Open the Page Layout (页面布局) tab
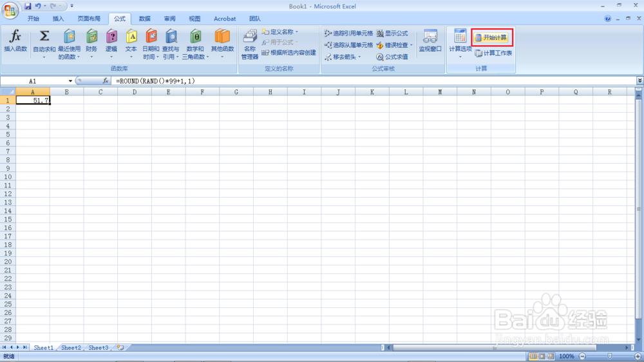 (89, 19)
